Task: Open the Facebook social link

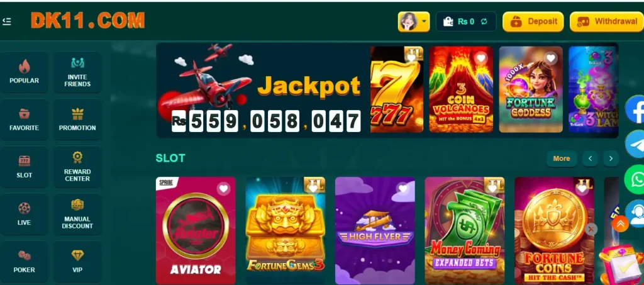Action: coord(635,109)
